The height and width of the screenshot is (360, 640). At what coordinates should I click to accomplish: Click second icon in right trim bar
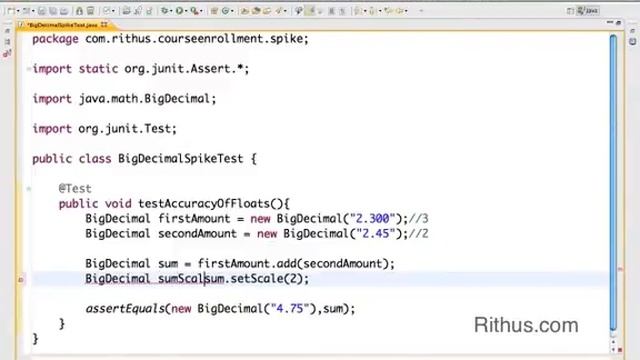632,41
